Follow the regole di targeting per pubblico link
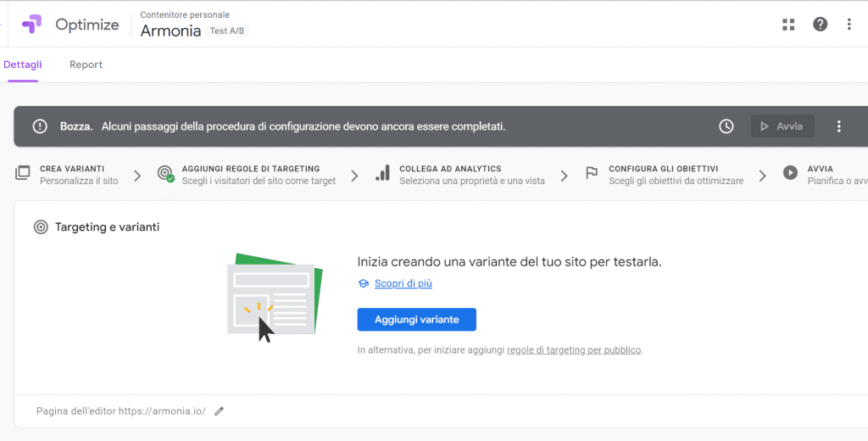 tap(574, 349)
